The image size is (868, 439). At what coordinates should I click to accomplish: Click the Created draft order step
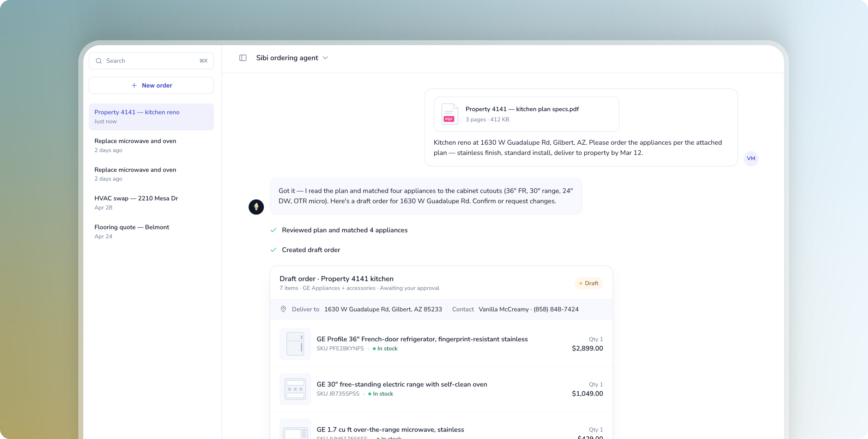tap(311, 250)
